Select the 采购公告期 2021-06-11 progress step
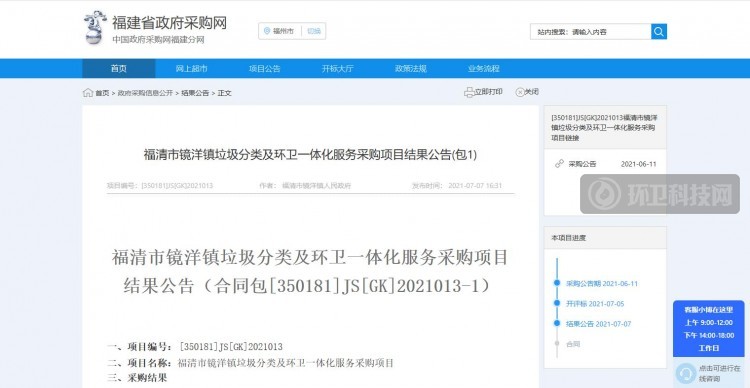The width and height of the screenshot is (750, 388). pos(602,283)
